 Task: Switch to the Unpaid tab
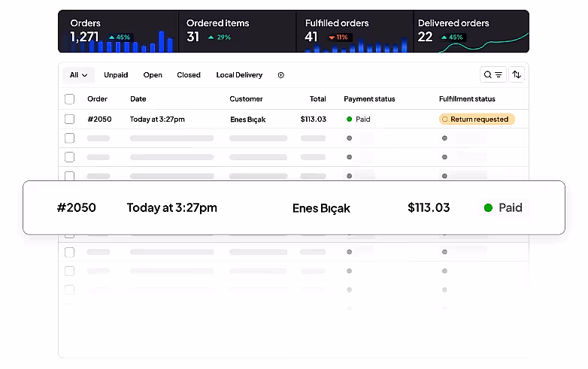[x=116, y=75]
